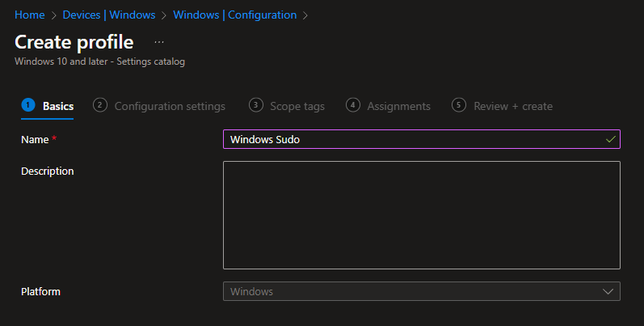
Task: Expand the Platform dropdown arrow
Action: coord(608,291)
